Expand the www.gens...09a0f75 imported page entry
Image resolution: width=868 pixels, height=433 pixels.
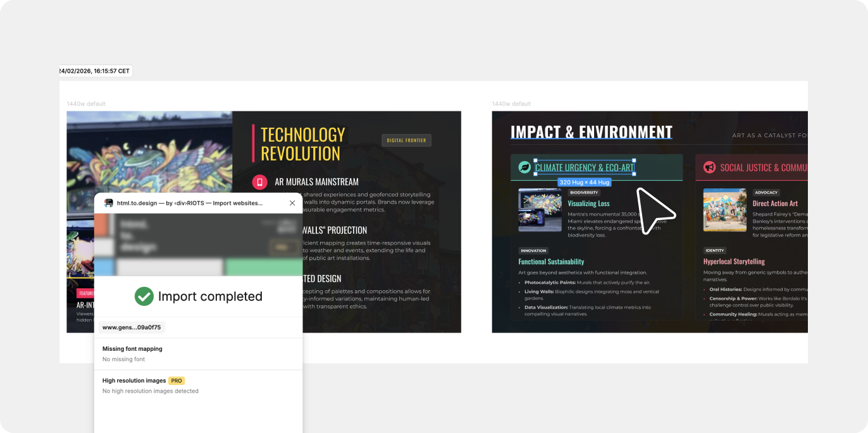pos(131,327)
